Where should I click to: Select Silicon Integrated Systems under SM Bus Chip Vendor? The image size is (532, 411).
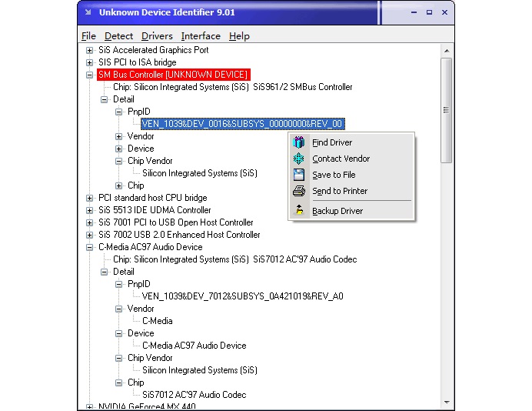pos(200,173)
